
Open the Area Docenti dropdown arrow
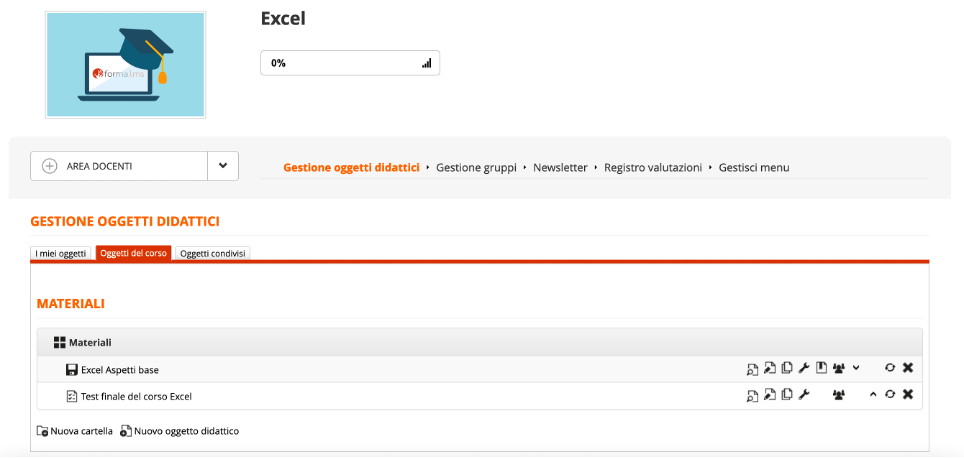(x=223, y=166)
